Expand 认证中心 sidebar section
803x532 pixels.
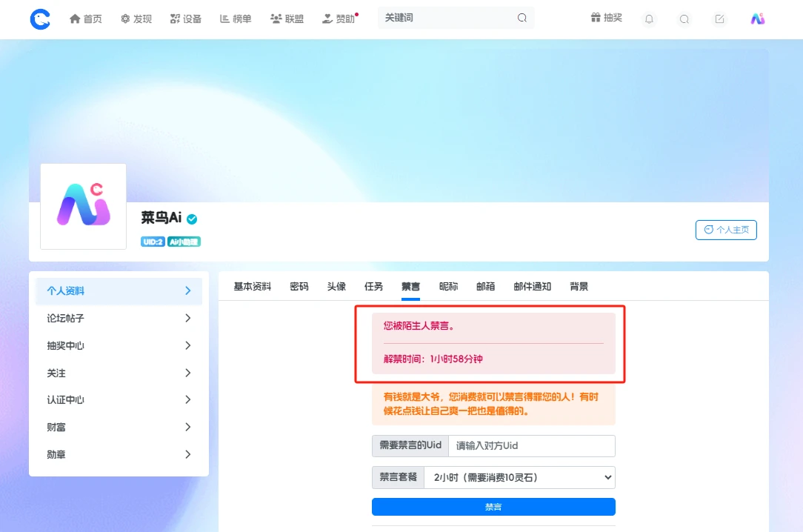click(x=119, y=400)
